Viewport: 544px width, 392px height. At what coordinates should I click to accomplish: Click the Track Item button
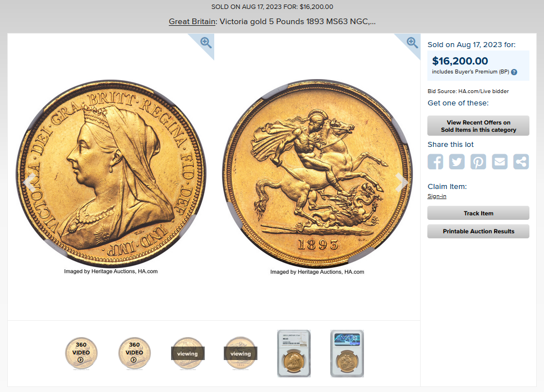pos(478,213)
